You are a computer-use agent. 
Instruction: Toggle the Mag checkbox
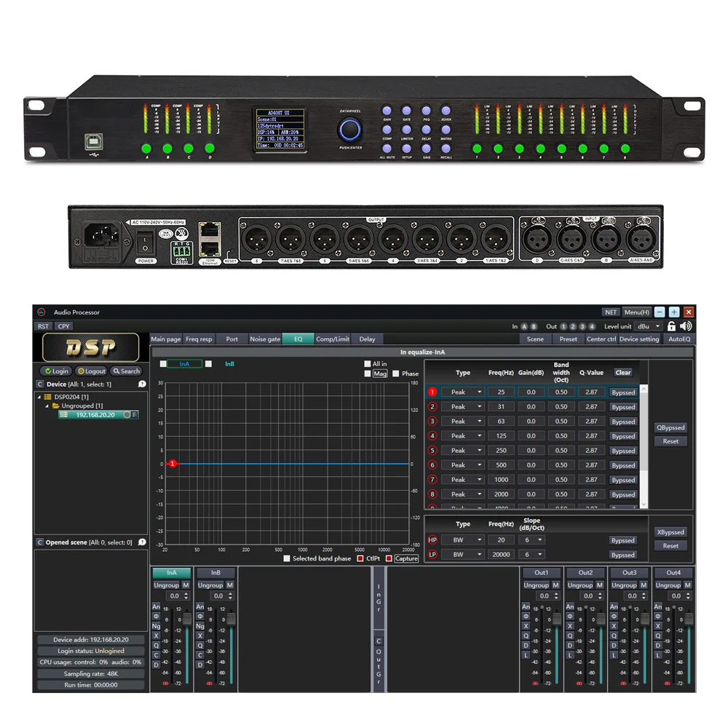pos(367,373)
